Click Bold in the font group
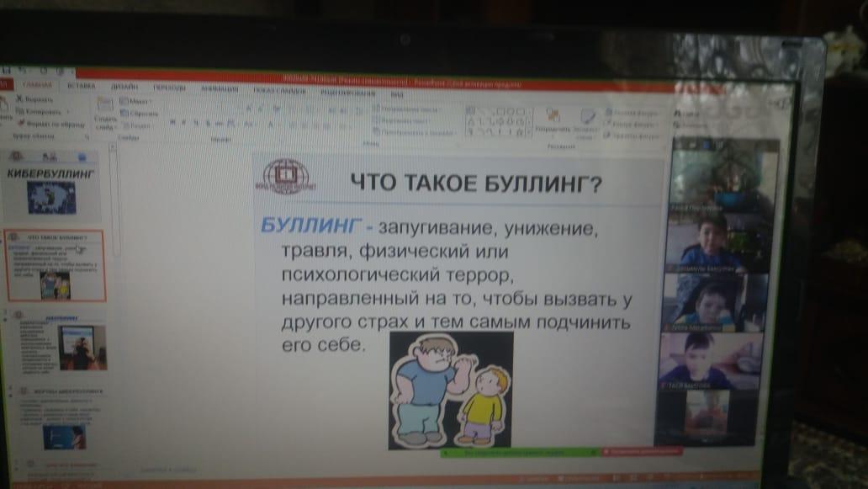 172,123
